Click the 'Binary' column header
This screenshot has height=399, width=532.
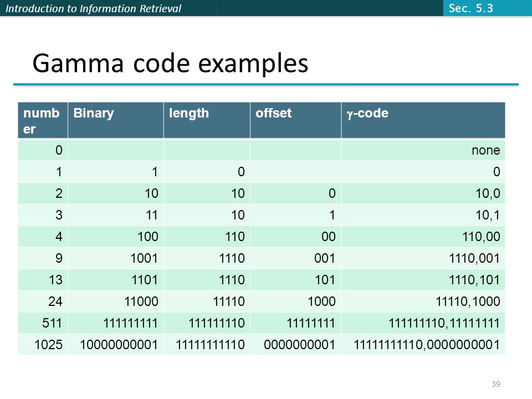[116, 120]
